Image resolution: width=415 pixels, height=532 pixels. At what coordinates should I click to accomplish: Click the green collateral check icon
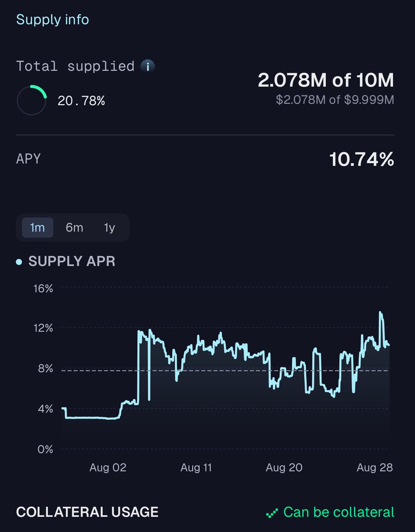coord(273,512)
